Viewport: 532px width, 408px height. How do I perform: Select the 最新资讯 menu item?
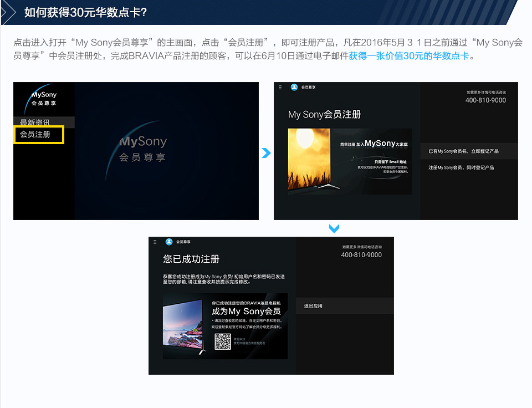tap(44, 122)
